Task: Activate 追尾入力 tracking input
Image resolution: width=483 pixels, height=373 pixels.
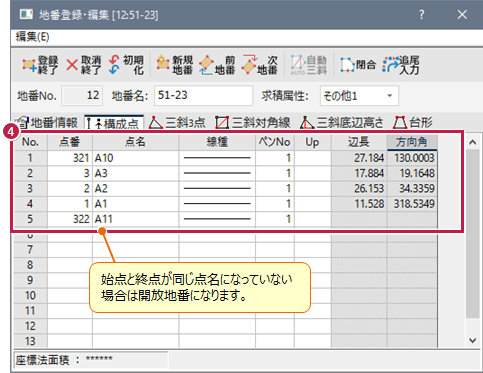Action: pos(400,65)
